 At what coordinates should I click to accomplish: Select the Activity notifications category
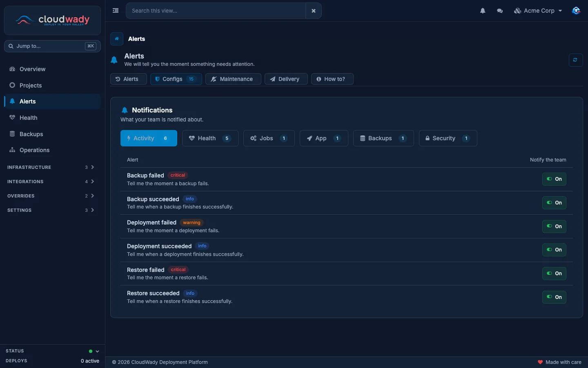click(149, 138)
